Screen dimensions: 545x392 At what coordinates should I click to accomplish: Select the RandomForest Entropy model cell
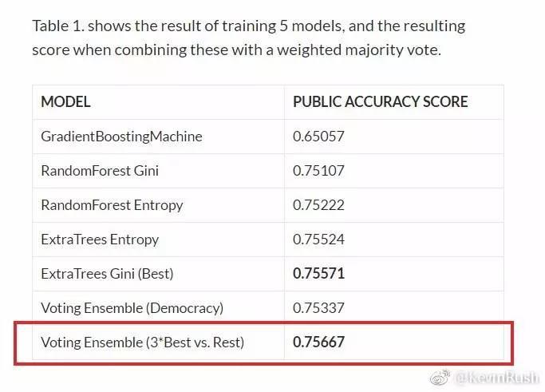tap(112, 205)
